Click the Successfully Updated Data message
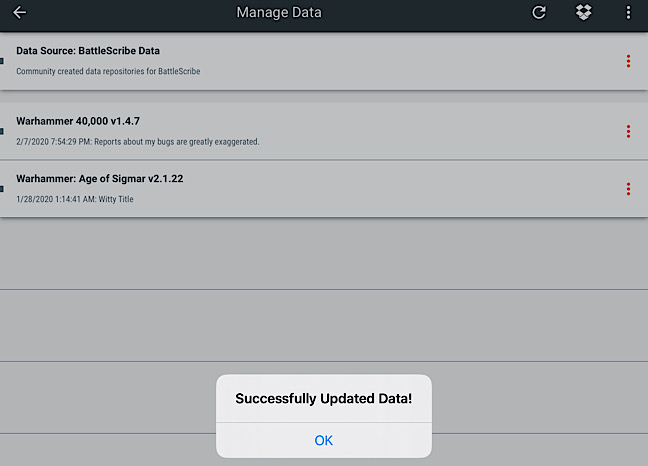The width and height of the screenshot is (648, 466). 324,398
